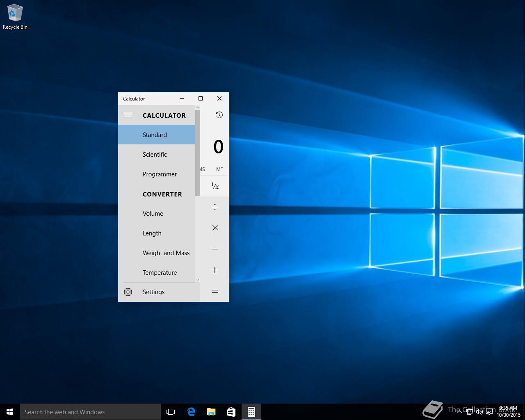This screenshot has width=525, height=420.
Task: Close the Calculator window
Action: [x=219, y=98]
